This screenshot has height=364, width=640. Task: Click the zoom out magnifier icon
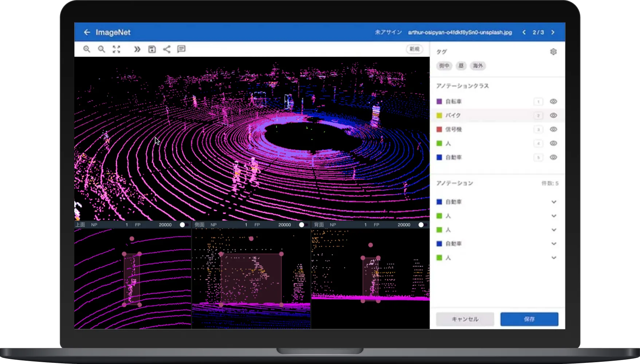[x=102, y=49]
